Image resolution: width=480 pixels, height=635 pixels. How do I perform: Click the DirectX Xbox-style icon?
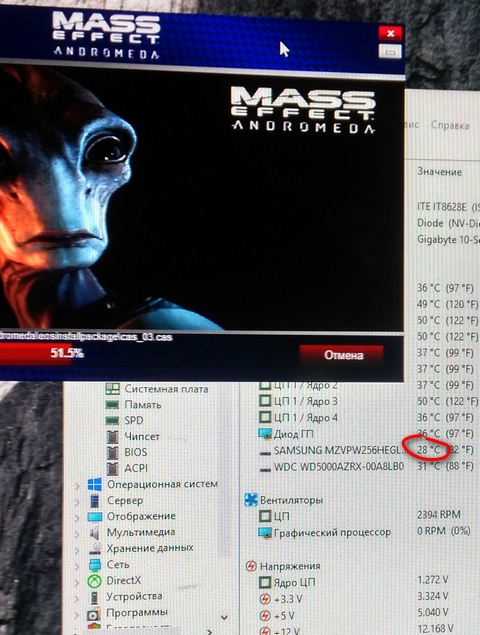pos(95,581)
